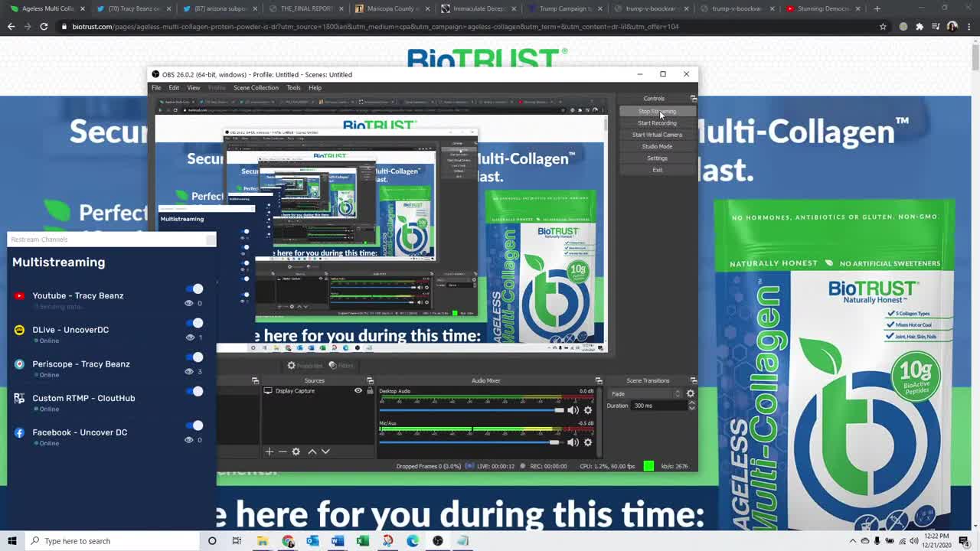Remove selected source with minus icon
The width and height of the screenshot is (980, 551).
coord(283,452)
